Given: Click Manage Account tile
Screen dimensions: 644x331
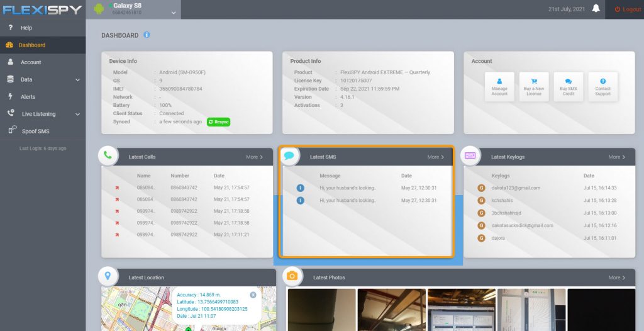Looking at the screenshot, I should click(499, 87).
